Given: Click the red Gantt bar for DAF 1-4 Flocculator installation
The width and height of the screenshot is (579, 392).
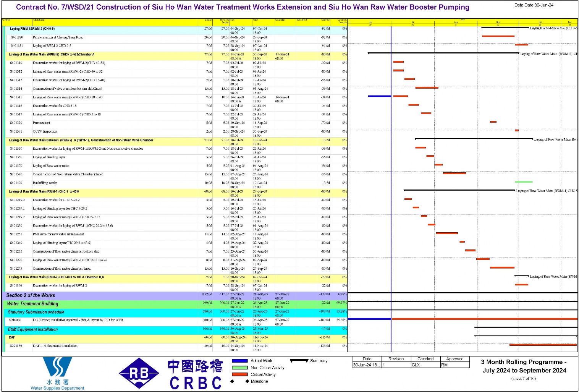Looking at the screenshot, I should pos(543,345).
